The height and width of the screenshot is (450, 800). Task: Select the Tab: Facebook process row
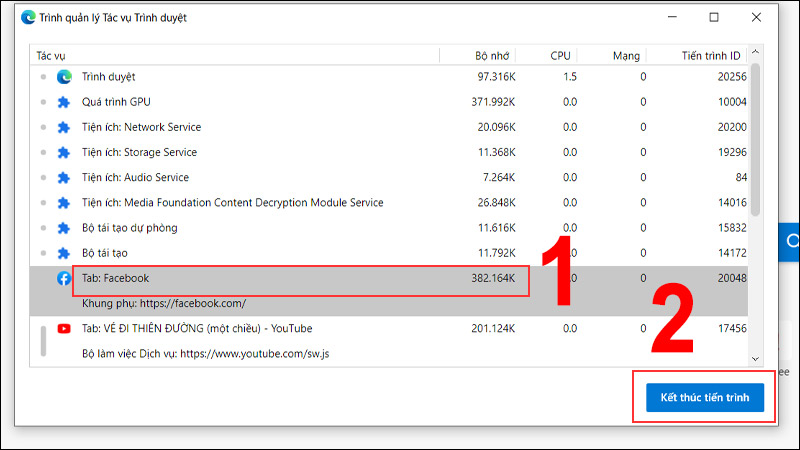[300, 278]
